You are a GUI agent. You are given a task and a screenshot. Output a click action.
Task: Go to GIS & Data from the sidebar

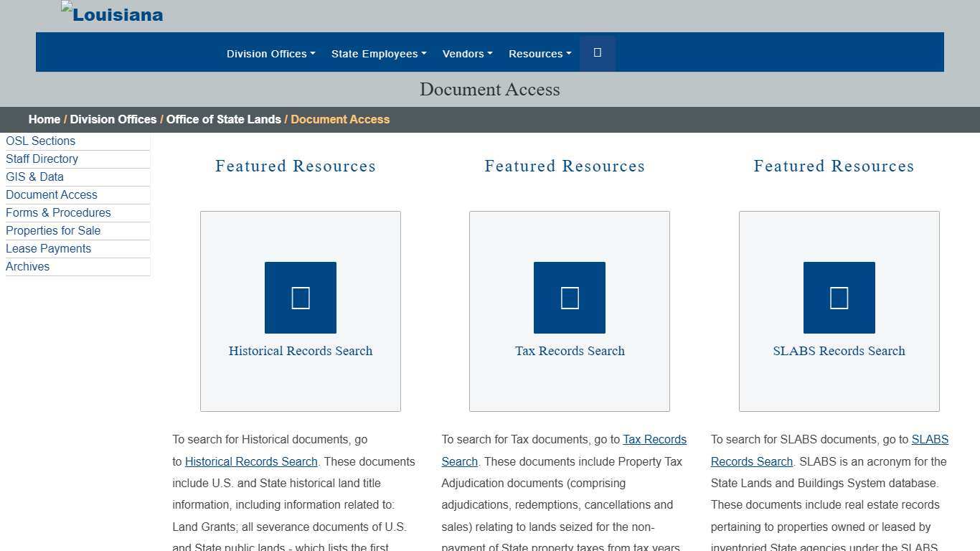(x=34, y=176)
